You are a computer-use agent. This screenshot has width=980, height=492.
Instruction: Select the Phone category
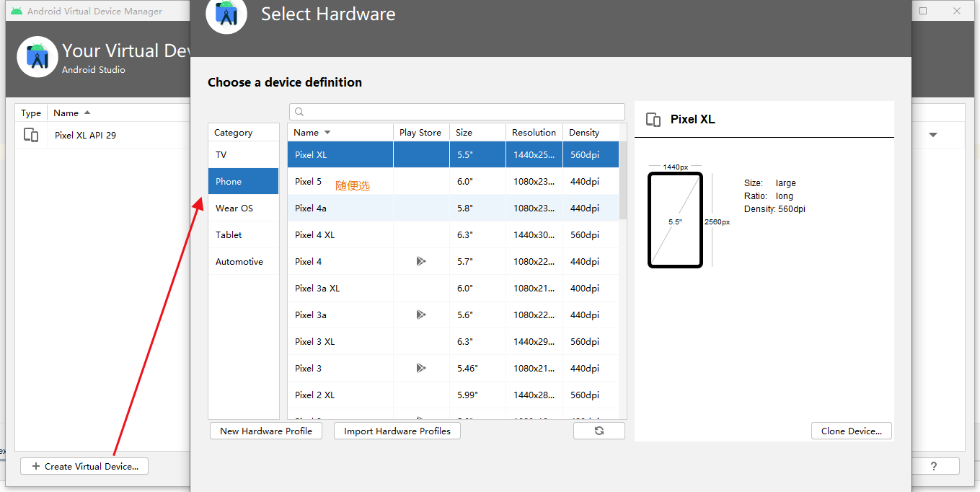(x=244, y=182)
